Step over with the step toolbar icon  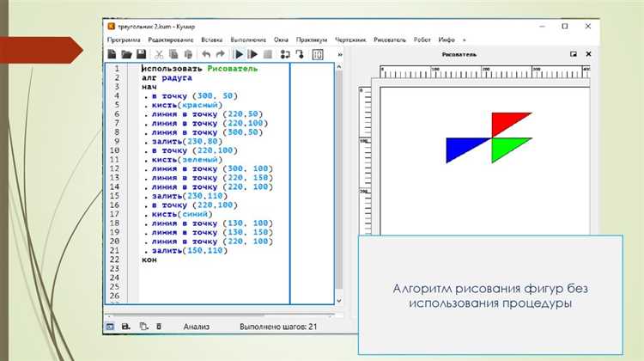point(285,54)
